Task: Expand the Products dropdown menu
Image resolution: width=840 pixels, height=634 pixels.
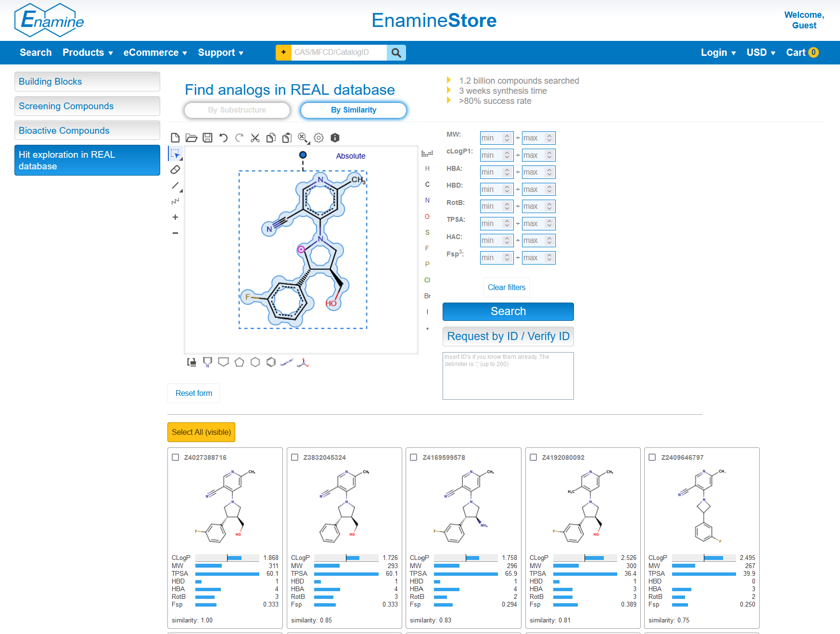Action: click(x=88, y=52)
